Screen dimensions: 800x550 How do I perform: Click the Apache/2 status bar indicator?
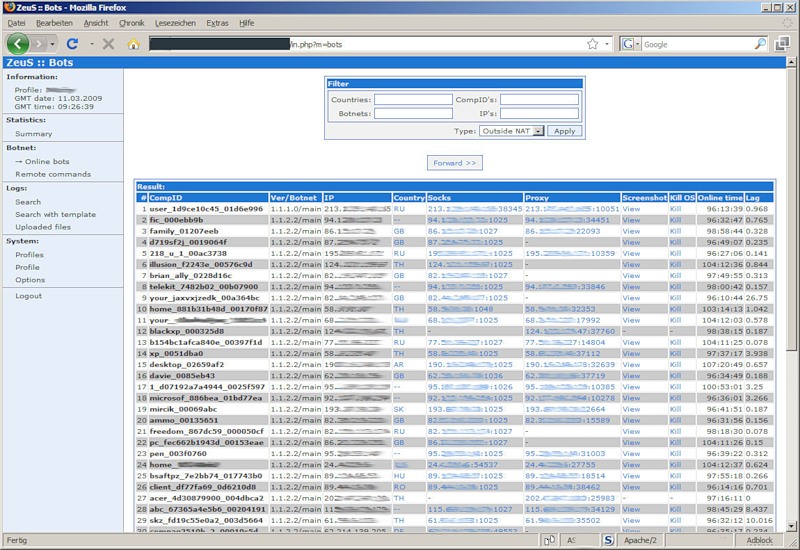[640, 540]
